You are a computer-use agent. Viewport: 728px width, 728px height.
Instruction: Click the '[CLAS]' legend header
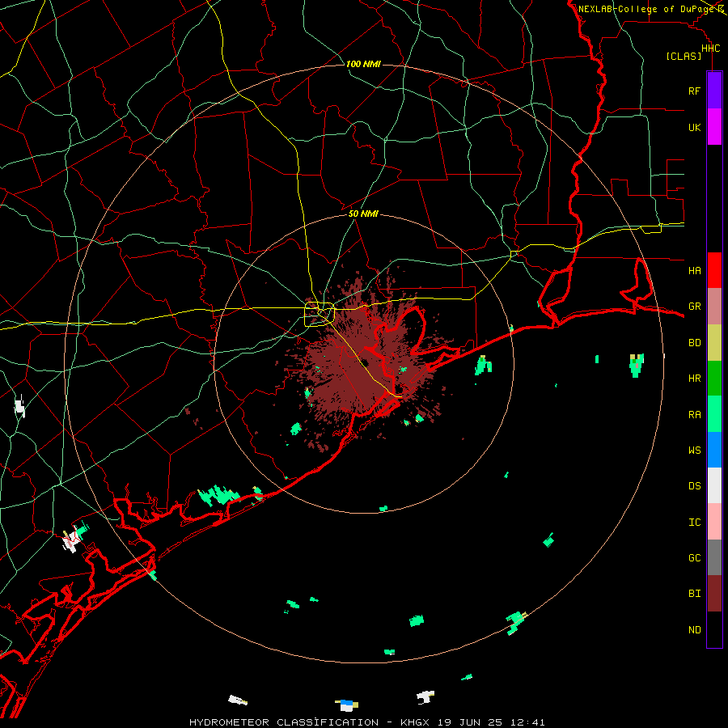point(684,57)
